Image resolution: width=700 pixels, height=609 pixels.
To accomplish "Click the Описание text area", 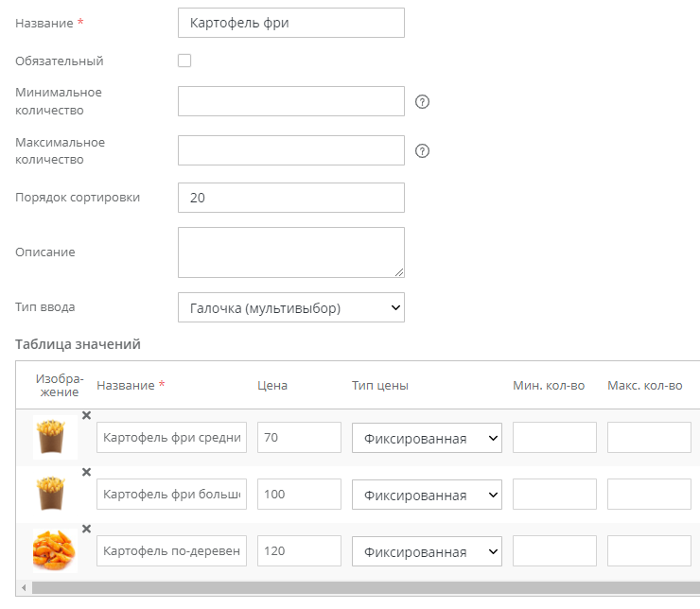I will point(290,252).
